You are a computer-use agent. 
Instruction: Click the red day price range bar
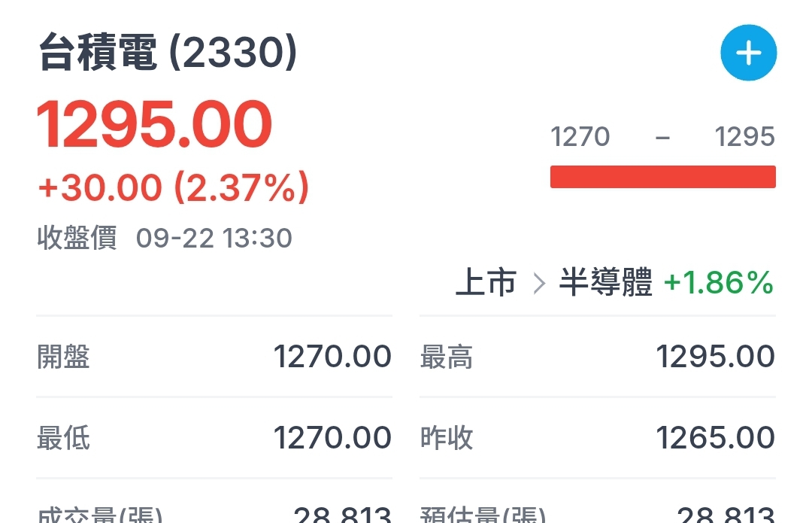click(x=662, y=177)
